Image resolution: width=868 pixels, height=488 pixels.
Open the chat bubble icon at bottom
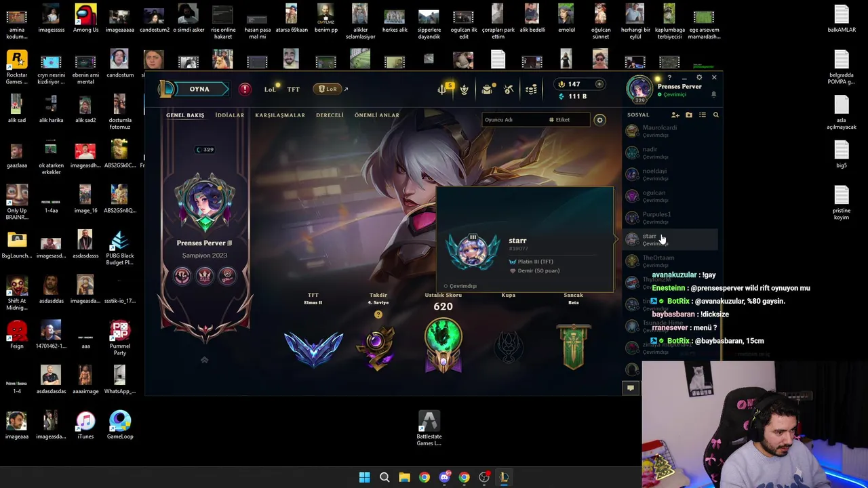[630, 388]
